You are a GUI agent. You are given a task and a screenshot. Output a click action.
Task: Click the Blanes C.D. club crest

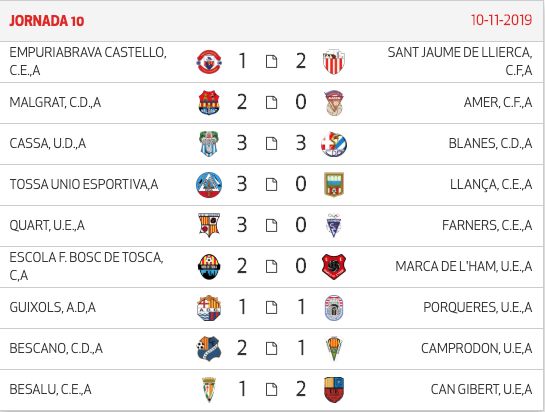point(334,144)
